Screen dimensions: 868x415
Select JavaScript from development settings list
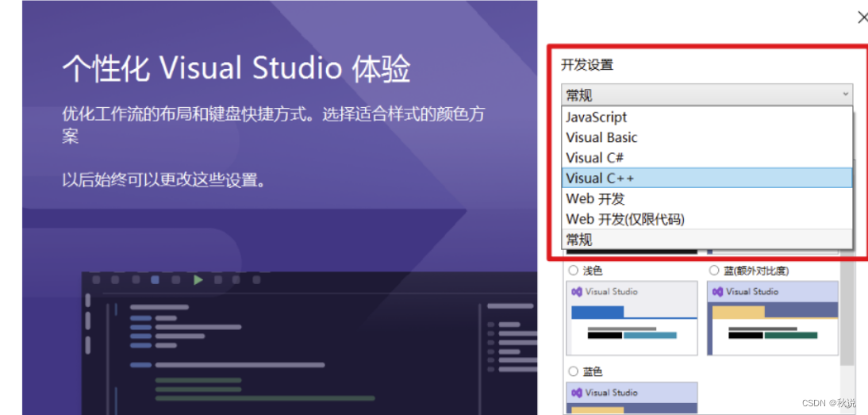click(x=707, y=117)
